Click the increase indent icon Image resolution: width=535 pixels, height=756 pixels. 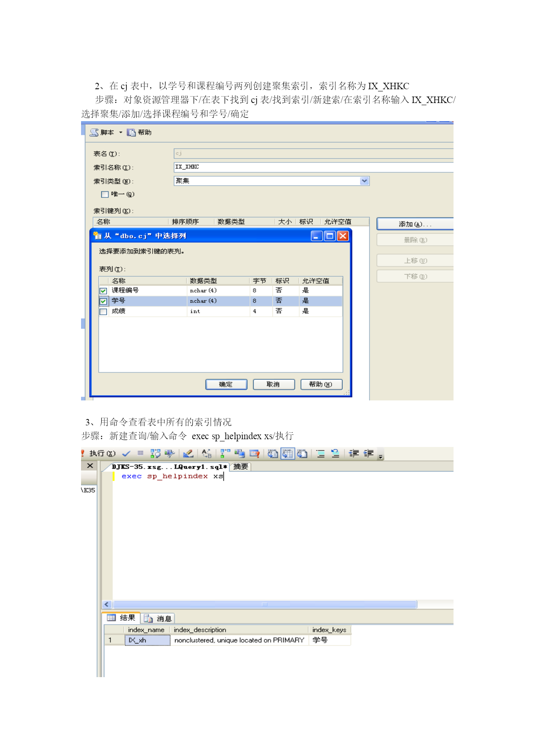click(369, 453)
